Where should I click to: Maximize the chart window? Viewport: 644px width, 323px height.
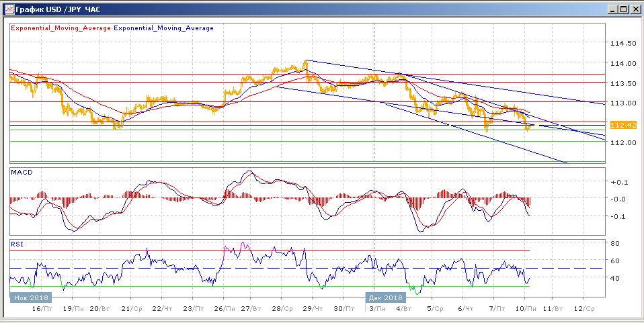pos(623,9)
